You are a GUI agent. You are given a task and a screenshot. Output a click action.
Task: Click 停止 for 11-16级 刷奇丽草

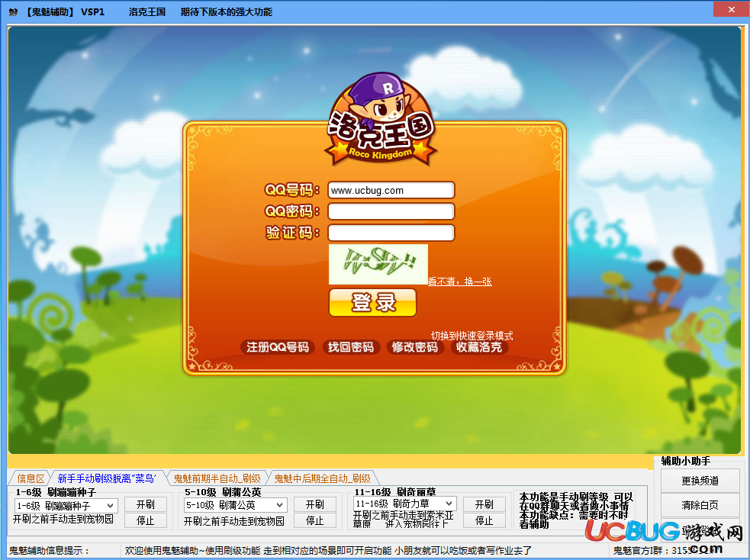pyautogui.click(x=484, y=520)
